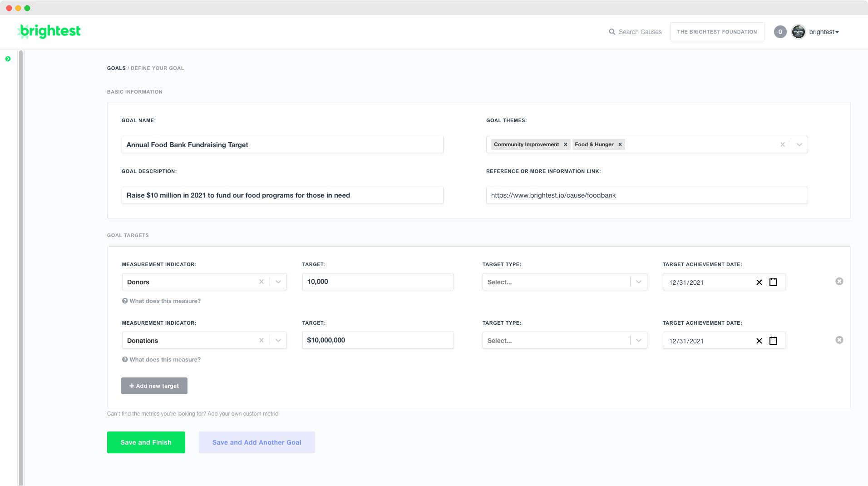Click the sidebar vertical scrollbar
The height and width of the screenshot is (486, 868).
point(21,268)
